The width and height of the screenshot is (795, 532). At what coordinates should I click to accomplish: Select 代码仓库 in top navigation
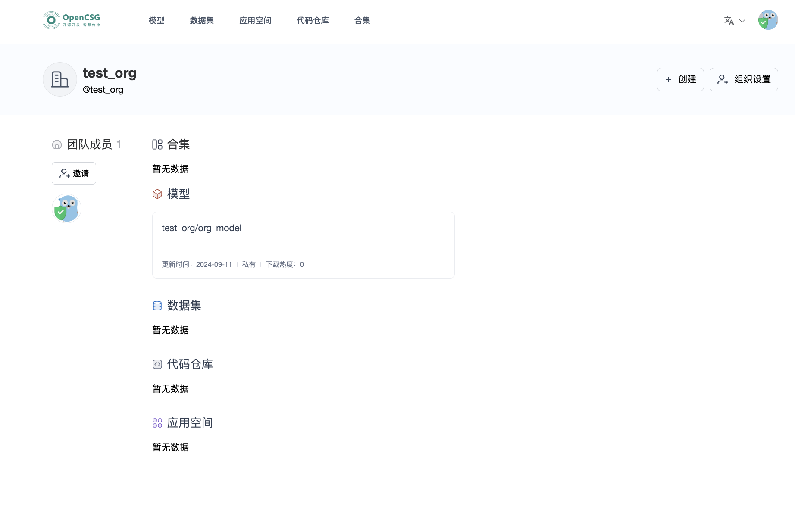(313, 21)
